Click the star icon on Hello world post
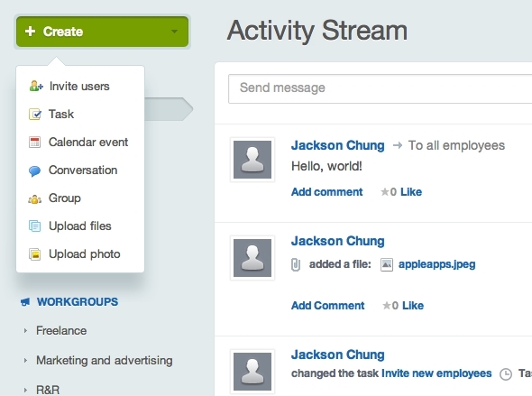The width and height of the screenshot is (532, 396). click(384, 192)
